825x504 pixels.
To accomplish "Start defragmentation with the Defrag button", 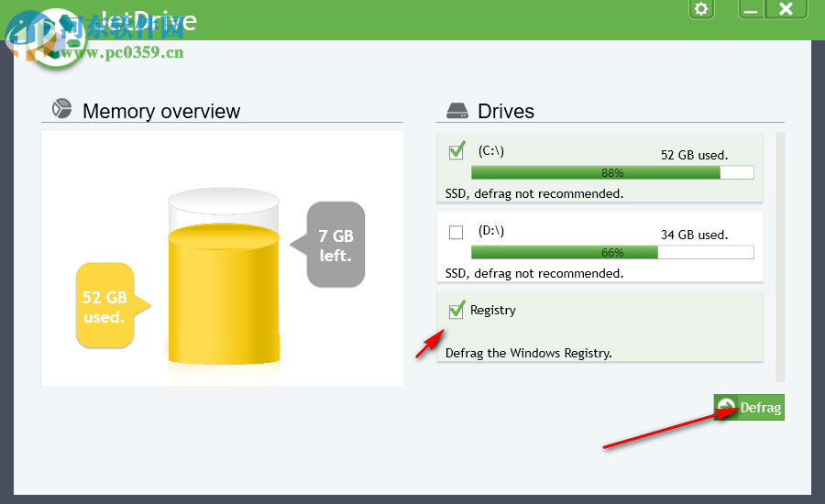I will (x=749, y=407).
